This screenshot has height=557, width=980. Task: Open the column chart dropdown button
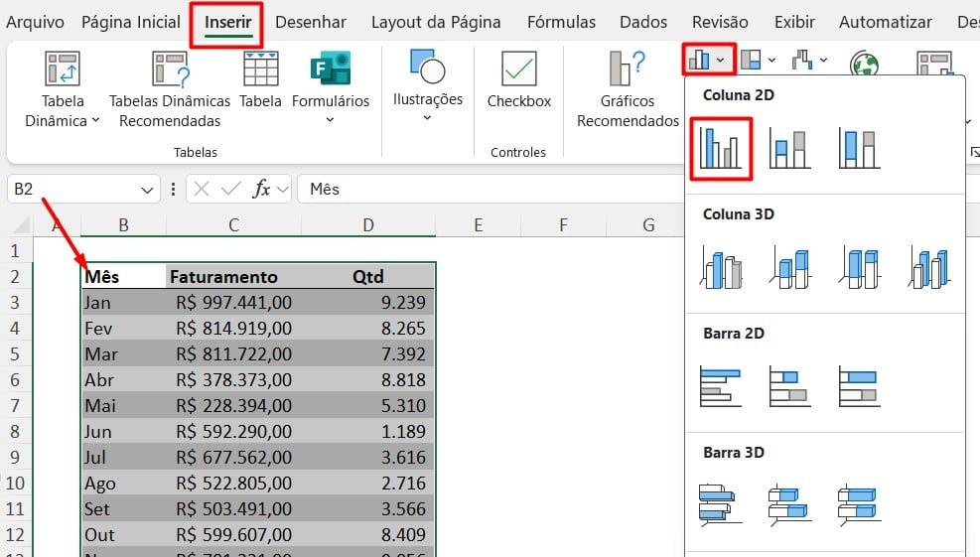pos(709,61)
